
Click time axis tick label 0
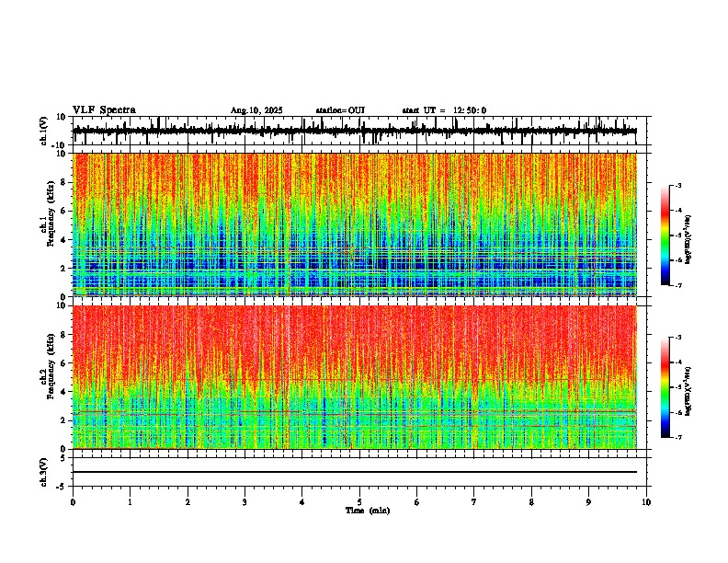point(73,502)
